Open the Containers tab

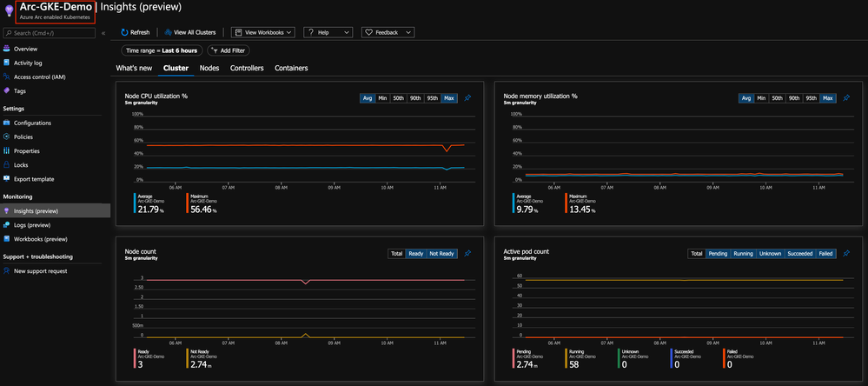tap(291, 68)
